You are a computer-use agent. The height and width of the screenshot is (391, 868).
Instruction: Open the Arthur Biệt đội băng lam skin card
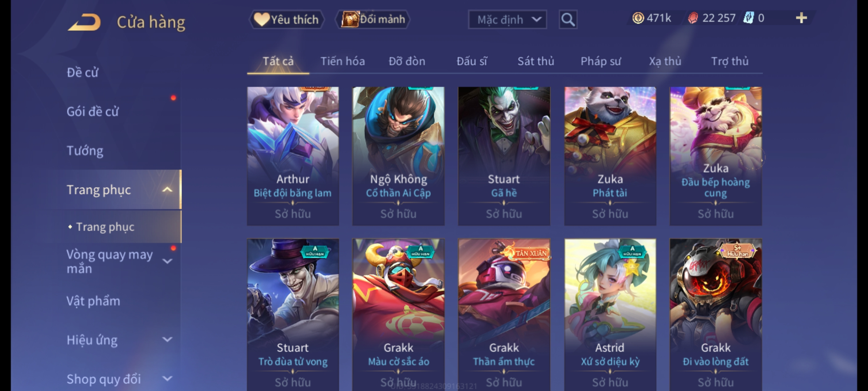293,156
